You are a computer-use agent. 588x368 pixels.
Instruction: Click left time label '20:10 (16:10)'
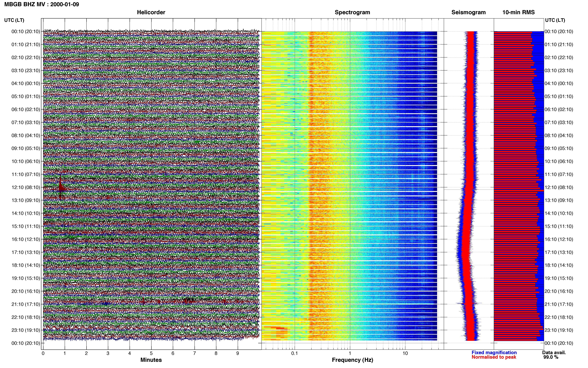tap(26, 291)
